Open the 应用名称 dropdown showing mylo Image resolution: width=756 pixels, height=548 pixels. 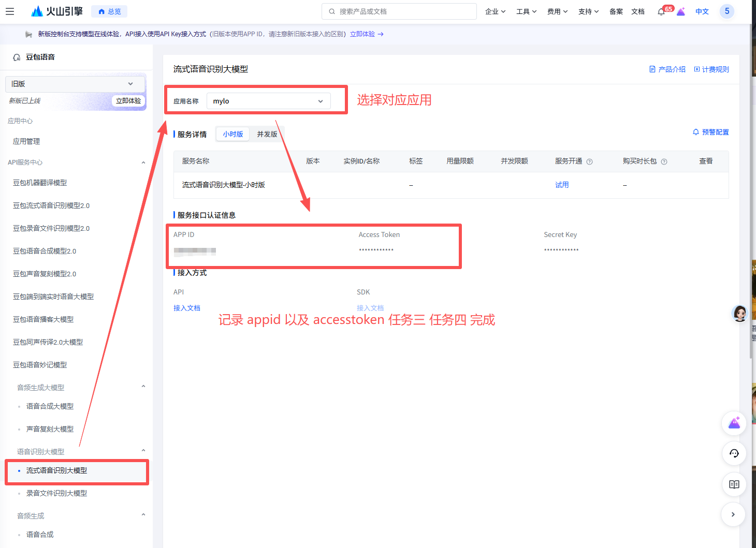click(269, 101)
